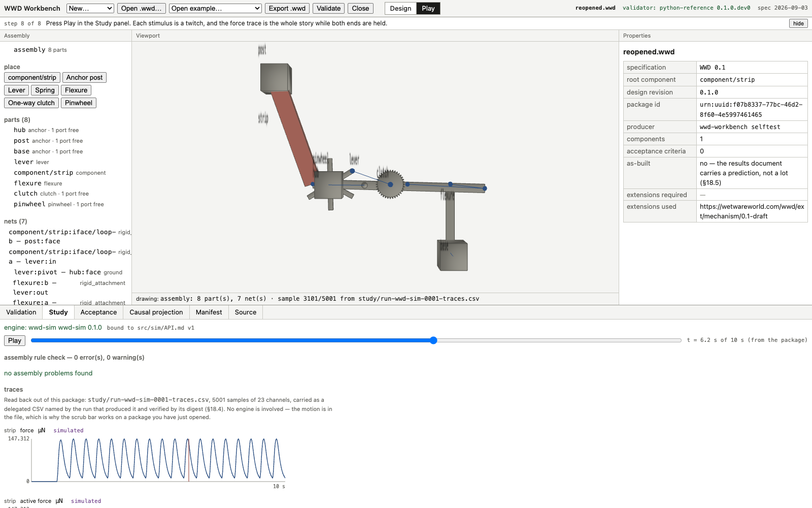Switch to Design mode
812x508 pixels.
[400, 8]
